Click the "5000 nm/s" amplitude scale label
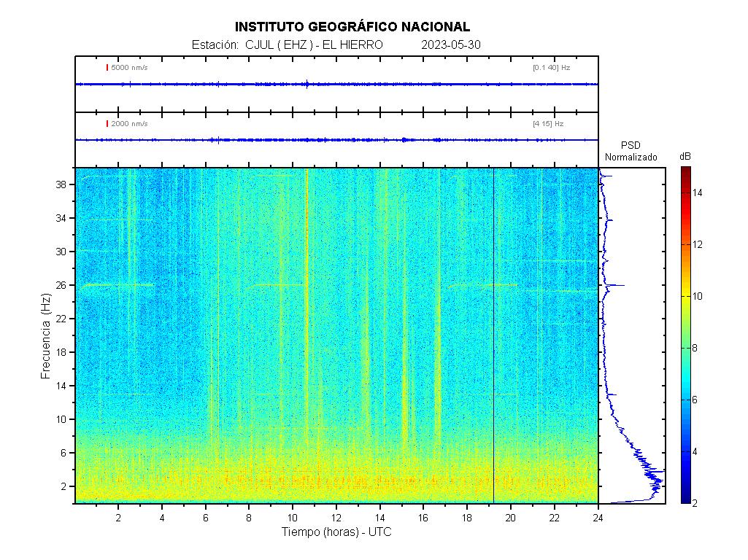 click(129, 68)
